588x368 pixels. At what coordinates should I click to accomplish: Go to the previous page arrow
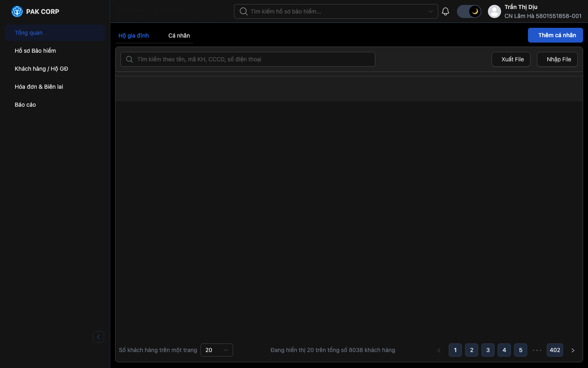tap(439, 350)
